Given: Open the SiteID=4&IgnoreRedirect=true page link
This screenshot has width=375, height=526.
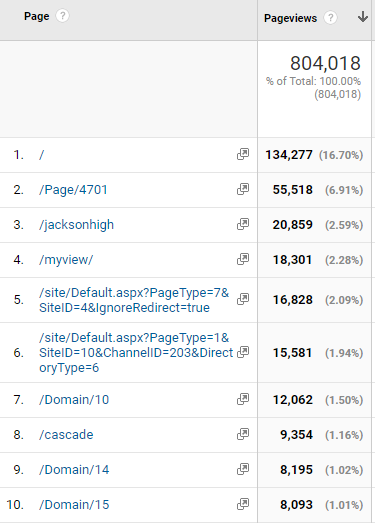Looking at the screenshot, I should (x=134, y=300).
